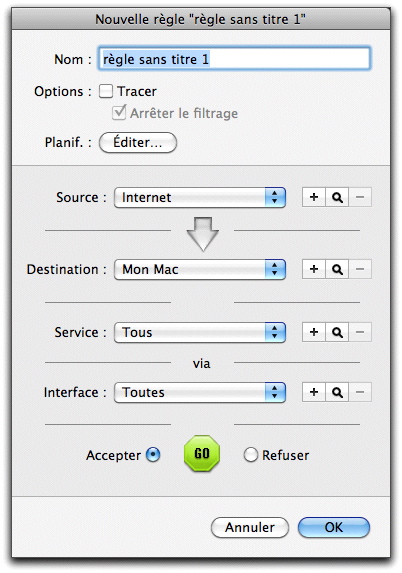Open the Service dropdown showing Tous
This screenshot has width=402, height=573.
pyautogui.click(x=200, y=333)
